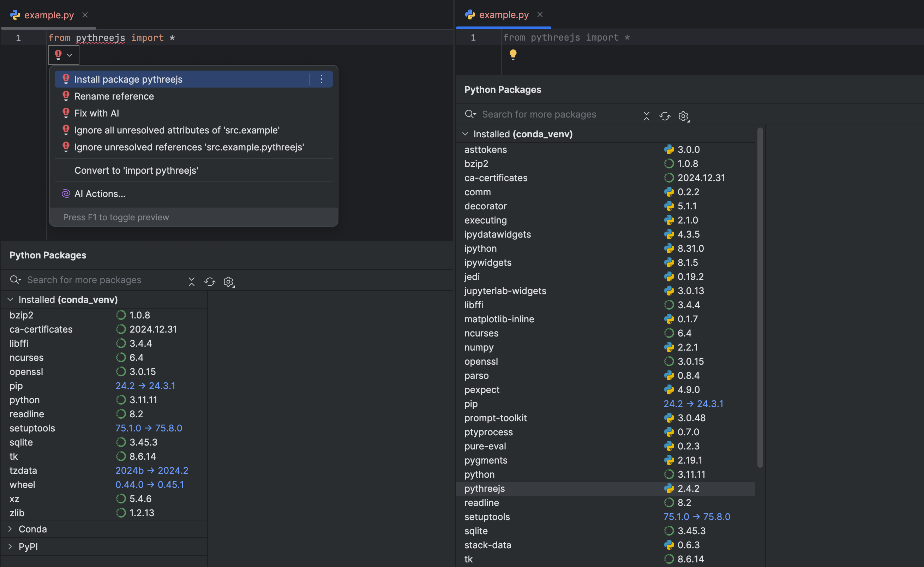924x567 pixels.
Task: Click pip upgrade link 24.2 → 24.3.1 left
Action: pyautogui.click(x=145, y=386)
